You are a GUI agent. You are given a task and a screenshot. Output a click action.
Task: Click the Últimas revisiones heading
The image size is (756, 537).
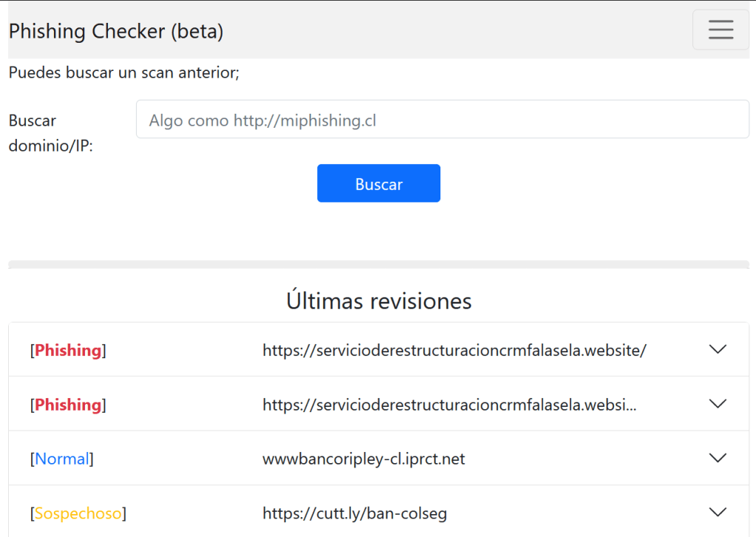click(378, 301)
